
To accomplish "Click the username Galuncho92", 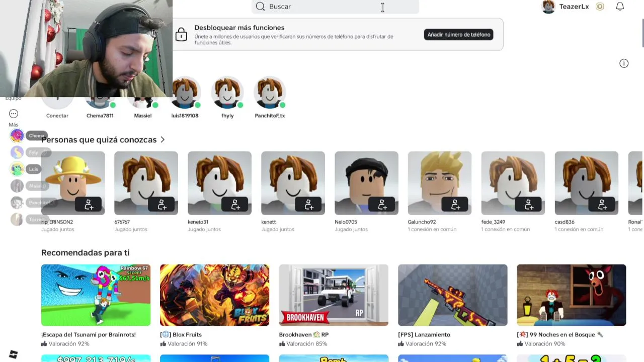I will tap(422, 222).
